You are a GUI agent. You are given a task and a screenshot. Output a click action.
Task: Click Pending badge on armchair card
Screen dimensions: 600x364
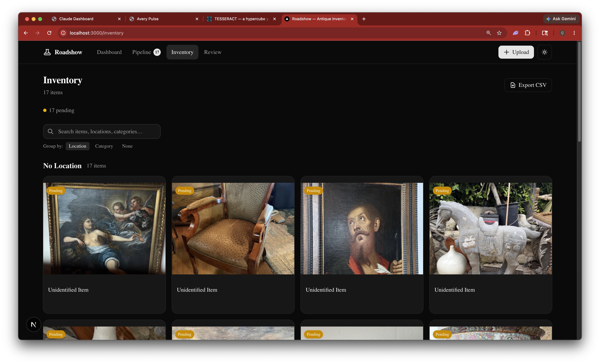[185, 190]
